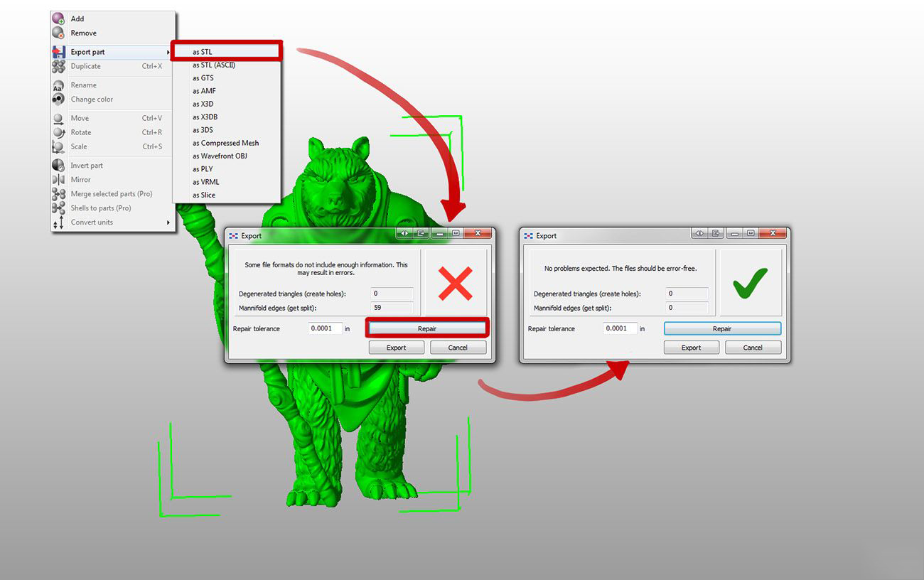This screenshot has height=580, width=924.
Task: Click Cancel in the dialog with the green checkmark
Action: click(x=753, y=348)
